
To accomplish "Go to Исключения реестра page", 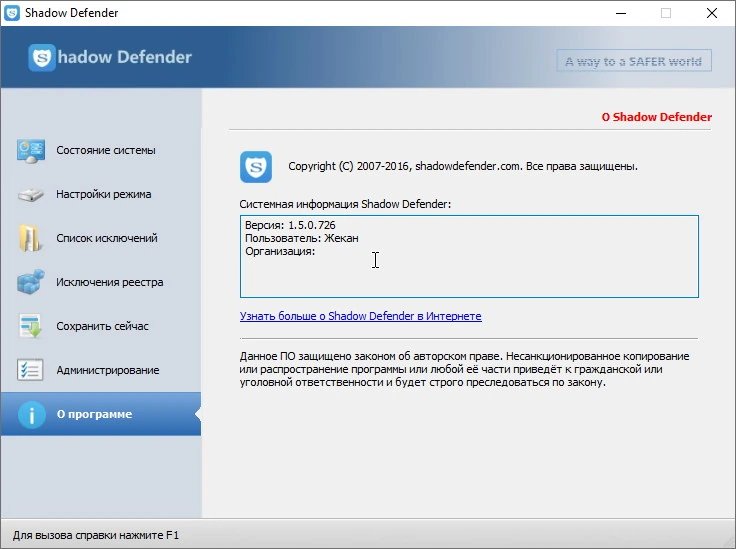I will tap(101, 282).
